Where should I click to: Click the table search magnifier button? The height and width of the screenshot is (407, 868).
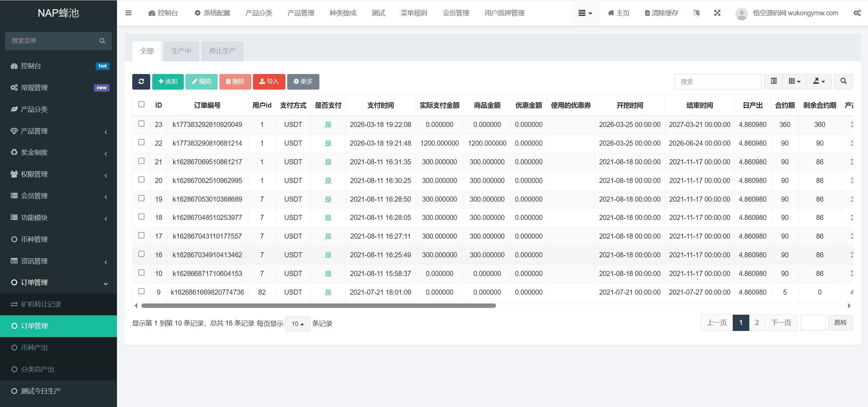(x=844, y=81)
